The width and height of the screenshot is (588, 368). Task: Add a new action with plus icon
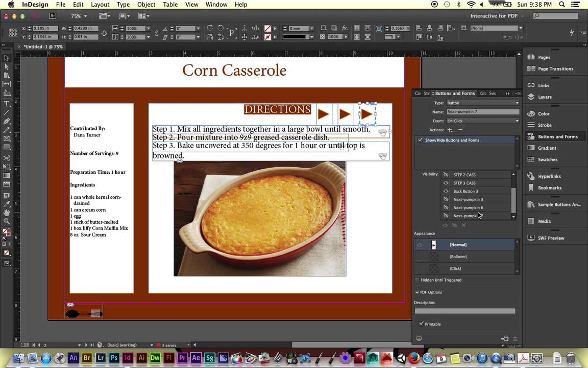pos(450,130)
